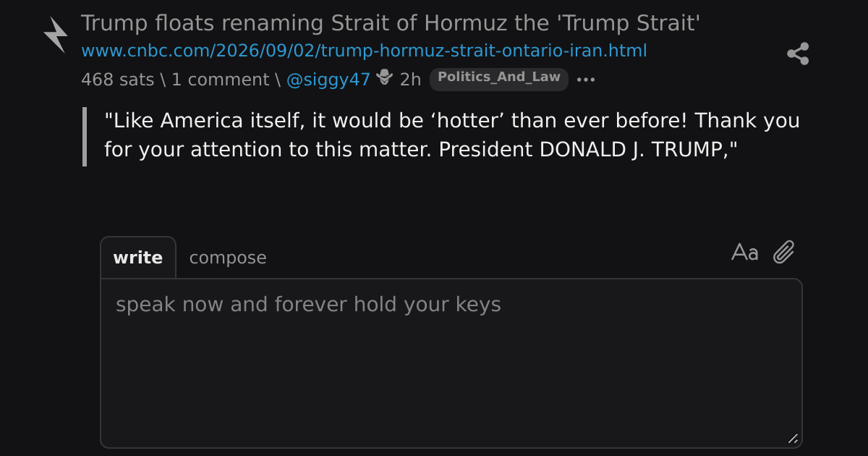Visit the @siggy47 user profile
The height and width of the screenshot is (456, 868).
click(328, 80)
